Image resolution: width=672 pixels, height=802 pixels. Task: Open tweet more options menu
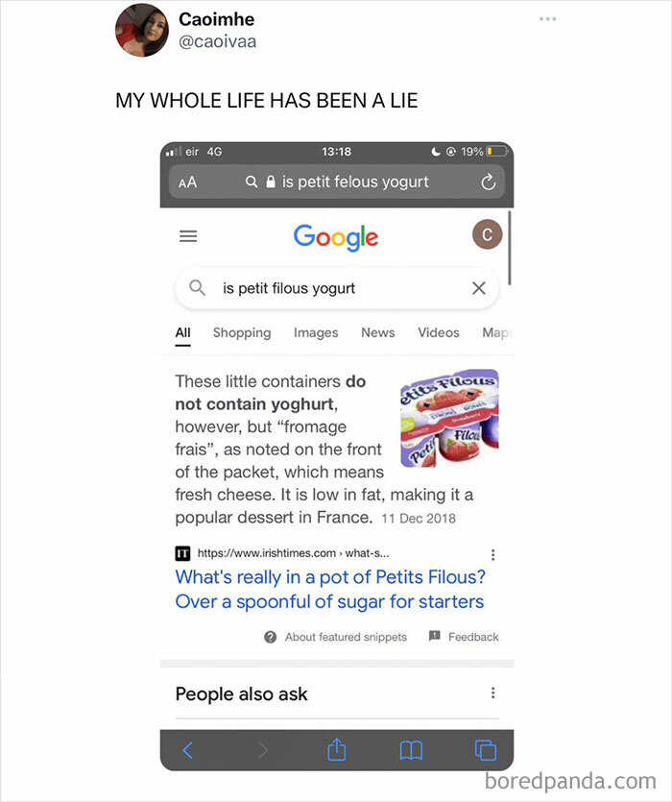point(547,19)
